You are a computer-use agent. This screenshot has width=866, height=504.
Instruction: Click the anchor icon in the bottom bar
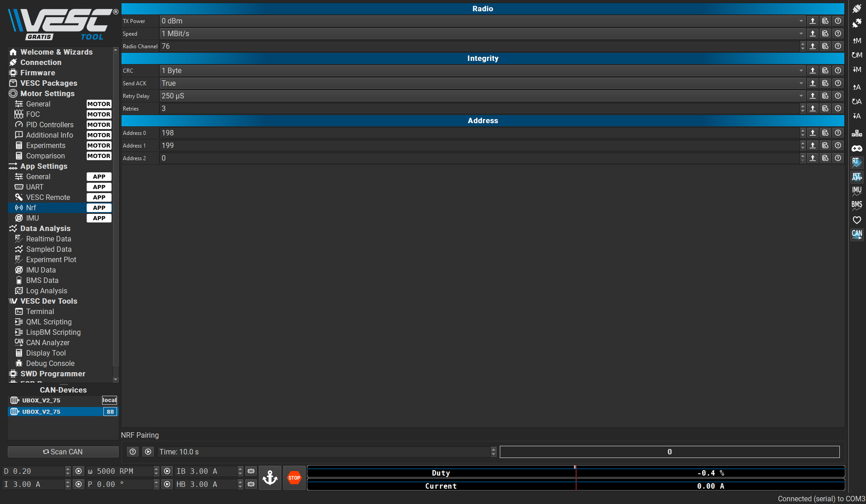270,478
